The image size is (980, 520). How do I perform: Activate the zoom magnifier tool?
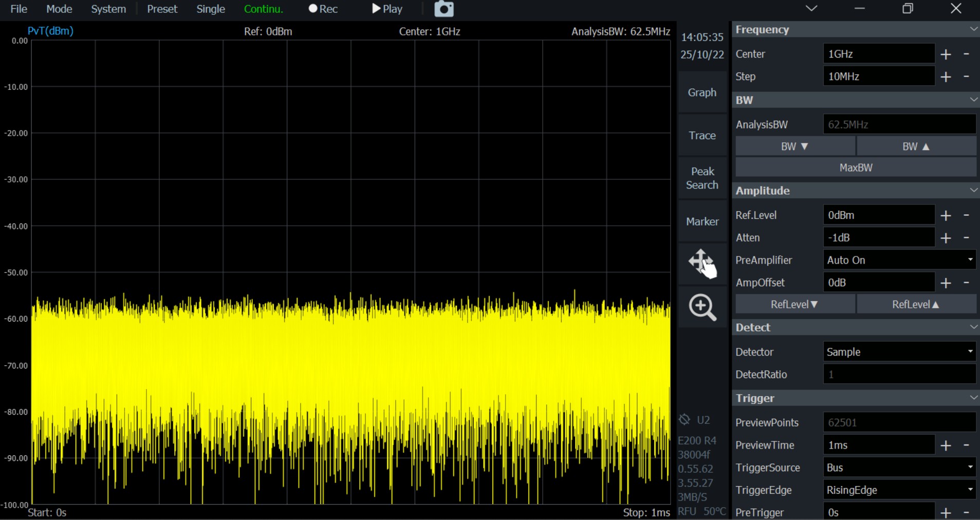(x=702, y=307)
